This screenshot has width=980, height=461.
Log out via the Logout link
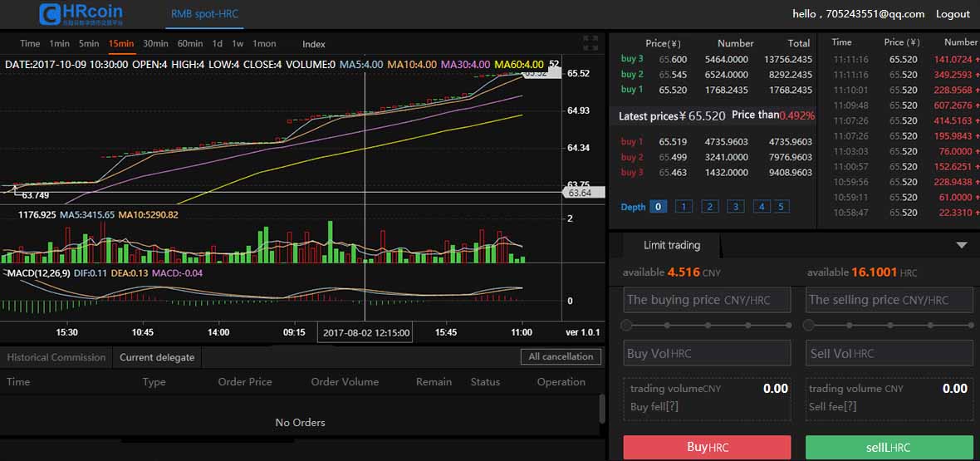click(953, 14)
